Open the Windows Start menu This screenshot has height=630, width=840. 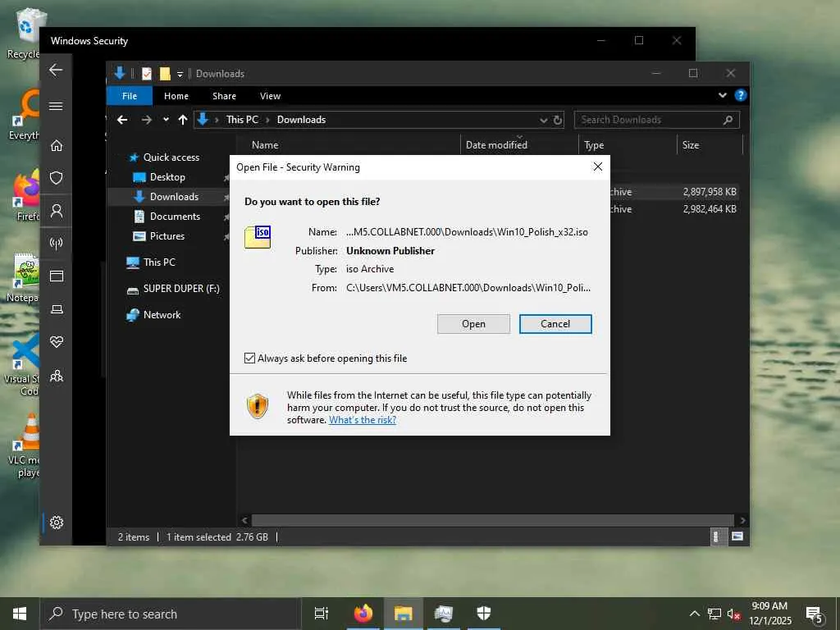pos(20,614)
